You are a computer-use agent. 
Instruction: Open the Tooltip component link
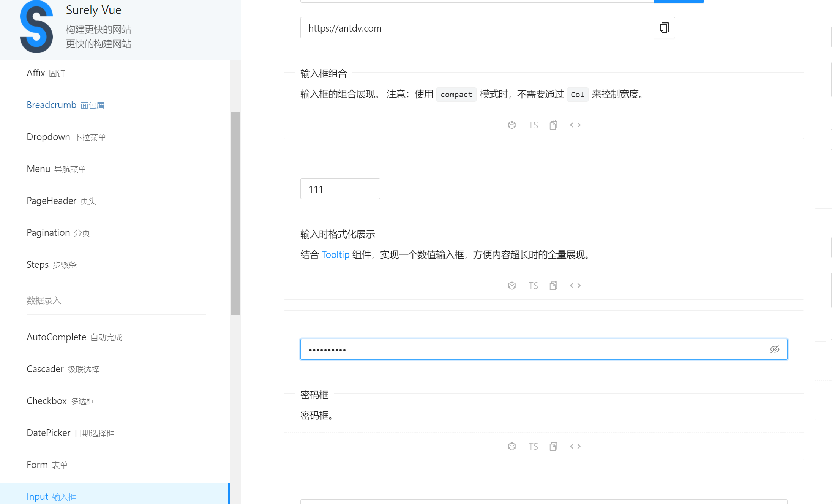tap(335, 254)
